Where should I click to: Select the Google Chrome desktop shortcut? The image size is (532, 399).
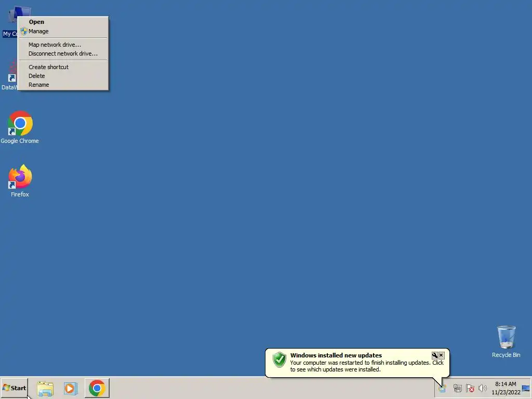click(20, 127)
